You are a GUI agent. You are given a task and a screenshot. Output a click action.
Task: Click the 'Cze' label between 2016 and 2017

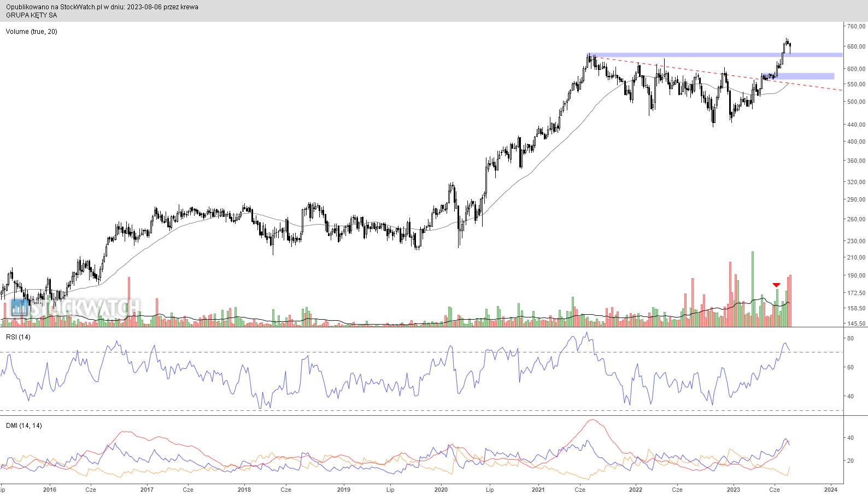(91, 490)
